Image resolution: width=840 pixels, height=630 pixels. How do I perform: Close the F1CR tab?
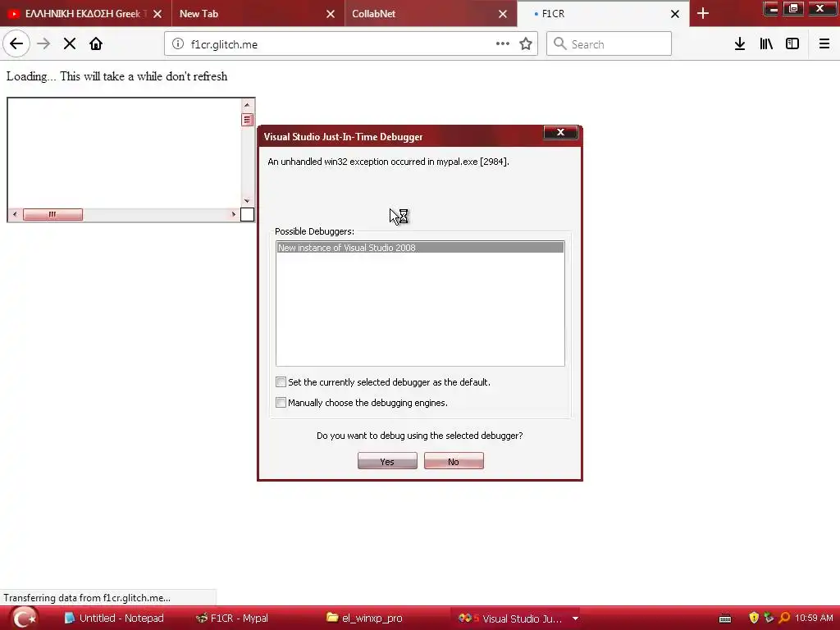click(675, 14)
